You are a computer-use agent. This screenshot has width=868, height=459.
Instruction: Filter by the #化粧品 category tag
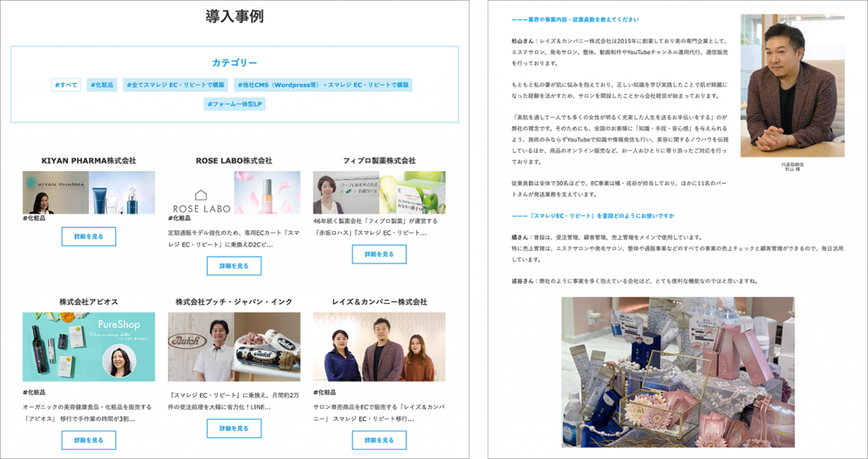102,85
